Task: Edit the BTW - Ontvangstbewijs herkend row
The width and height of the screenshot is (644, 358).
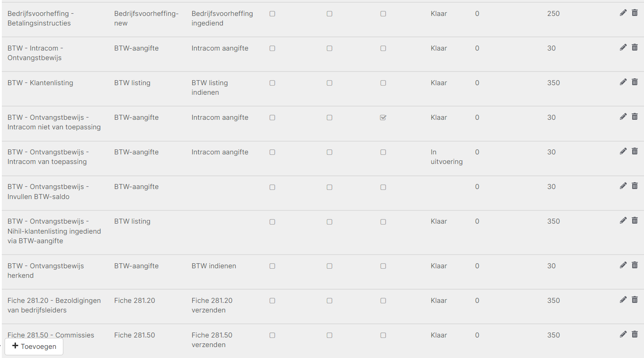Action: [x=623, y=265]
